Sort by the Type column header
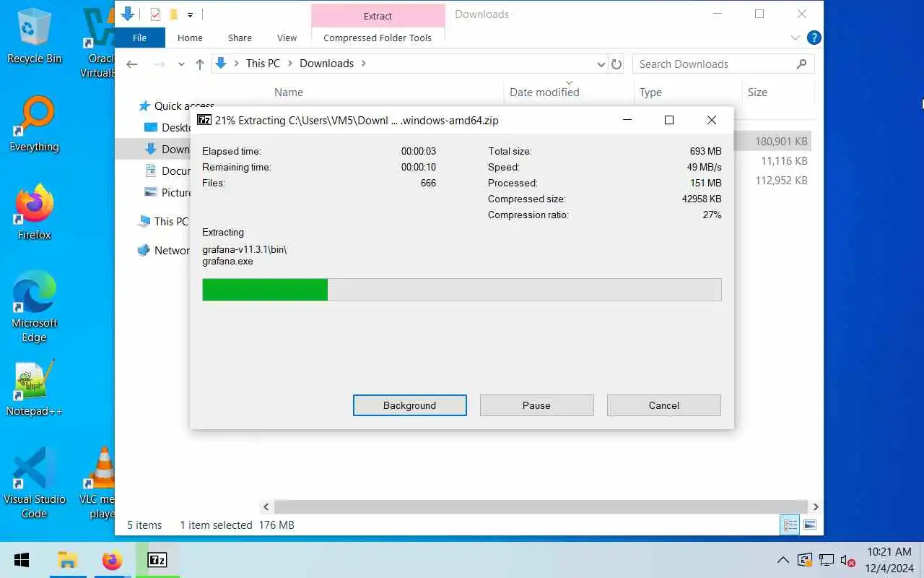The height and width of the screenshot is (578, 924). coord(650,92)
